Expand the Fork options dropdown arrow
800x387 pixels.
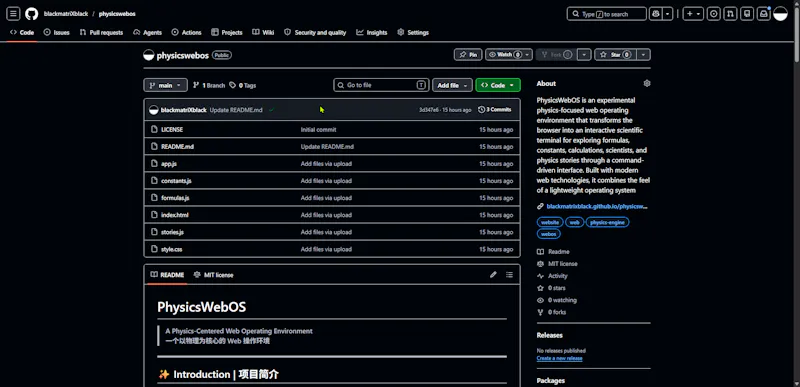coord(585,55)
